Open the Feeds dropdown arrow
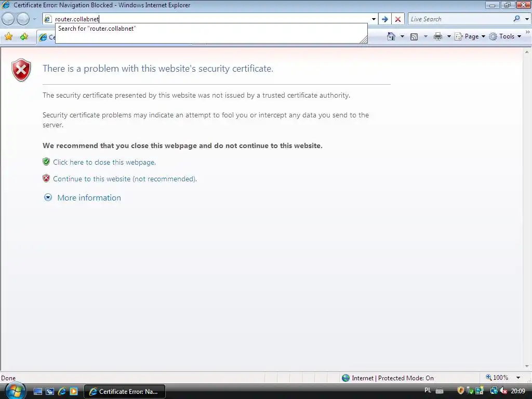Viewport: 532px width, 399px height. pos(425,36)
